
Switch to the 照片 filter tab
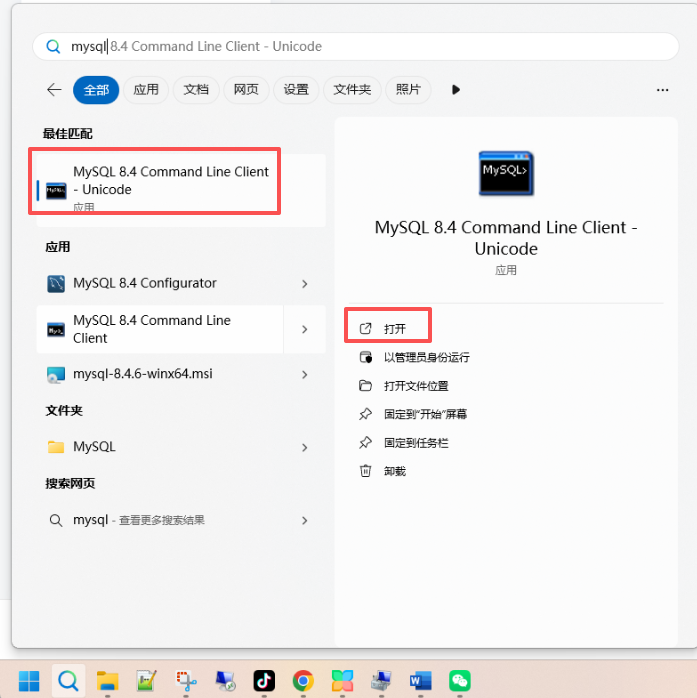tap(408, 90)
